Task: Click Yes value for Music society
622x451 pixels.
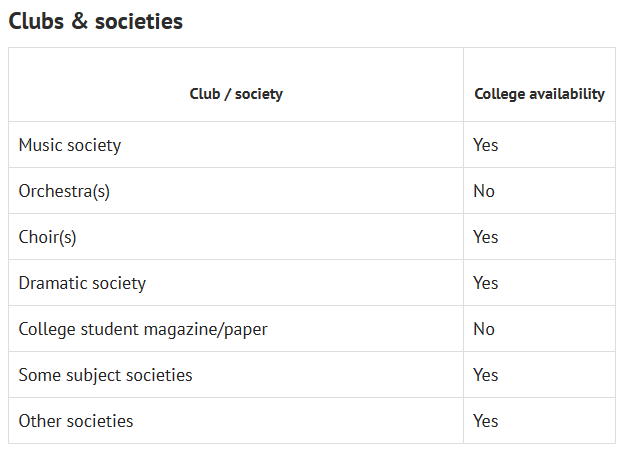Action: point(486,145)
